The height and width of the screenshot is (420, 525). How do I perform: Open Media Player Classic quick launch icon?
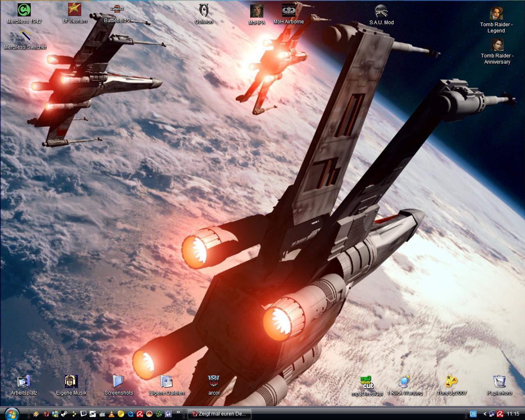[x=102, y=414]
